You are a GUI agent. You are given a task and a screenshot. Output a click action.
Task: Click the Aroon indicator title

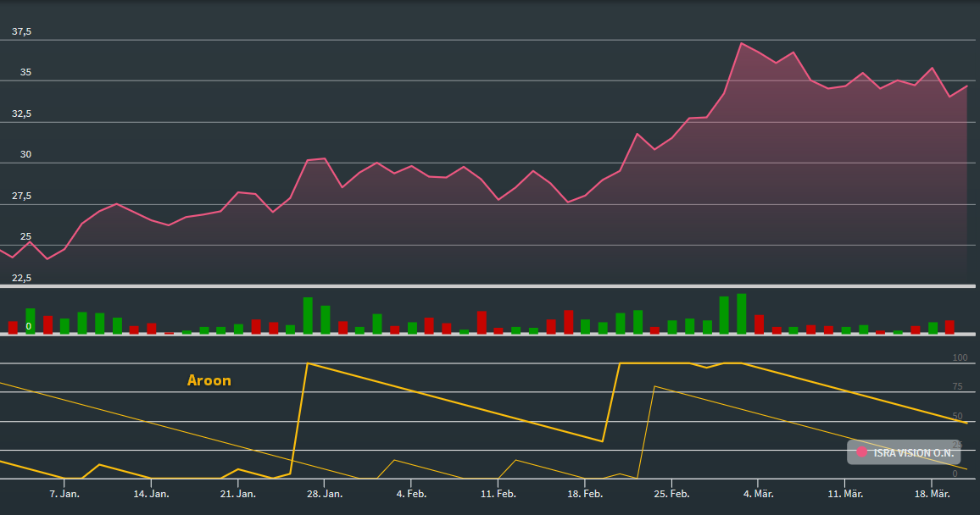(x=209, y=380)
